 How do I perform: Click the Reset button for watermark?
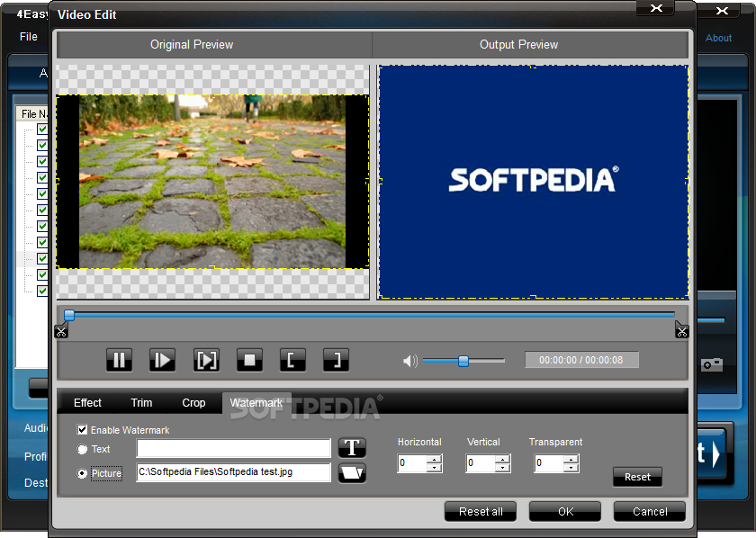(637, 477)
